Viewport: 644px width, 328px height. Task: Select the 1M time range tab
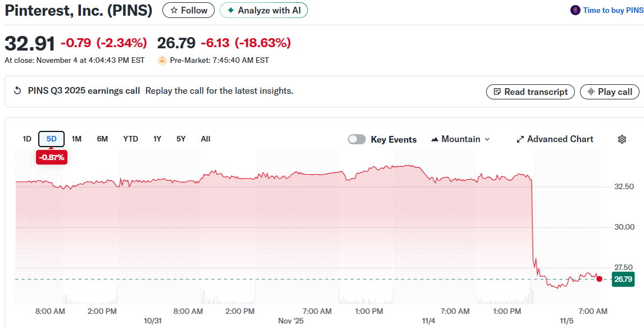(76, 139)
